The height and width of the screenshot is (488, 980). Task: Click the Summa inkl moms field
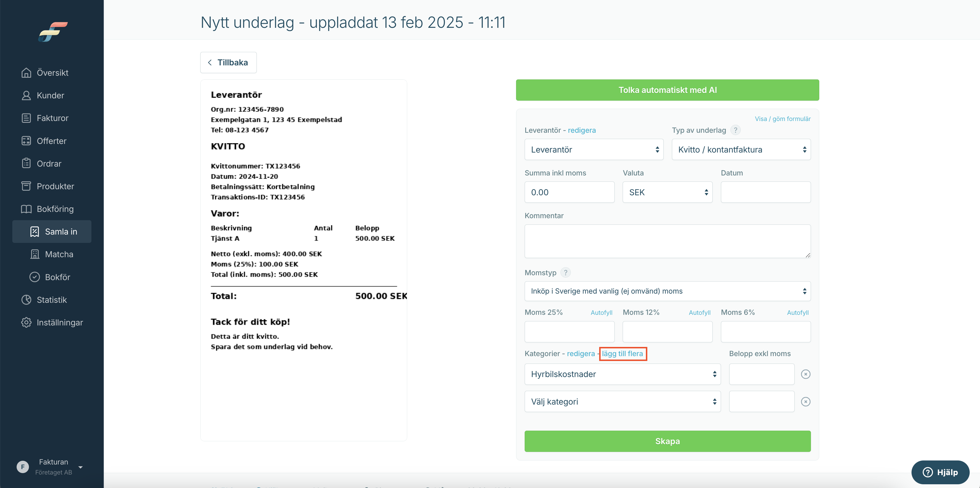[569, 192]
